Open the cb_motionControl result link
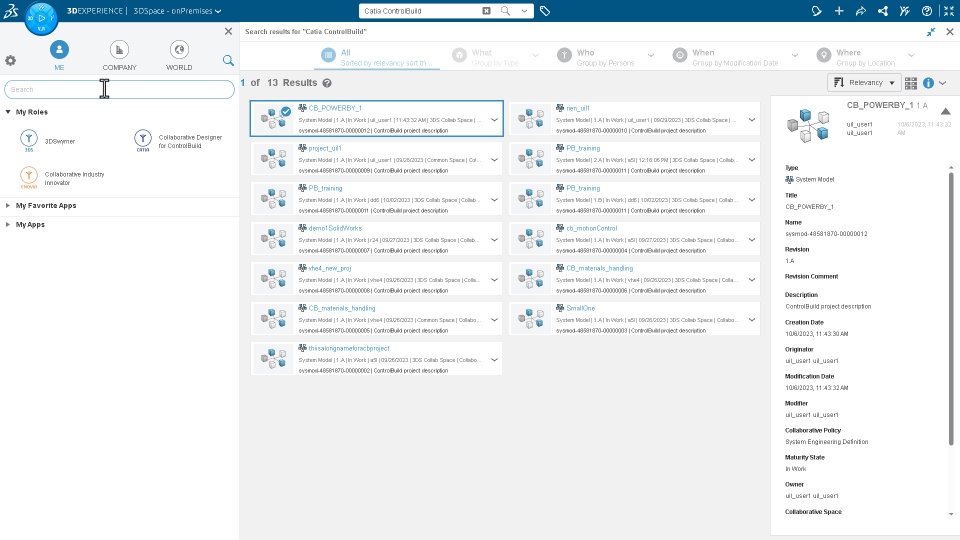960x540 pixels. point(591,228)
